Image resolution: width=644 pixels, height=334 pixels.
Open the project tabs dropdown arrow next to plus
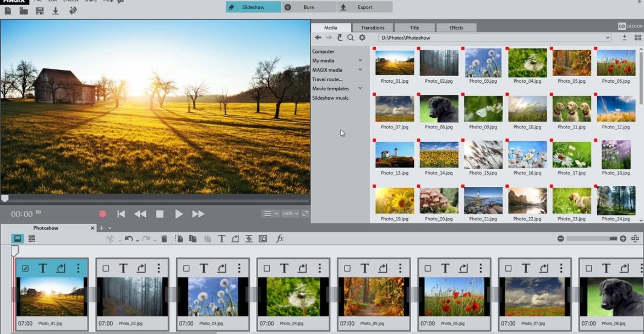pos(110,228)
